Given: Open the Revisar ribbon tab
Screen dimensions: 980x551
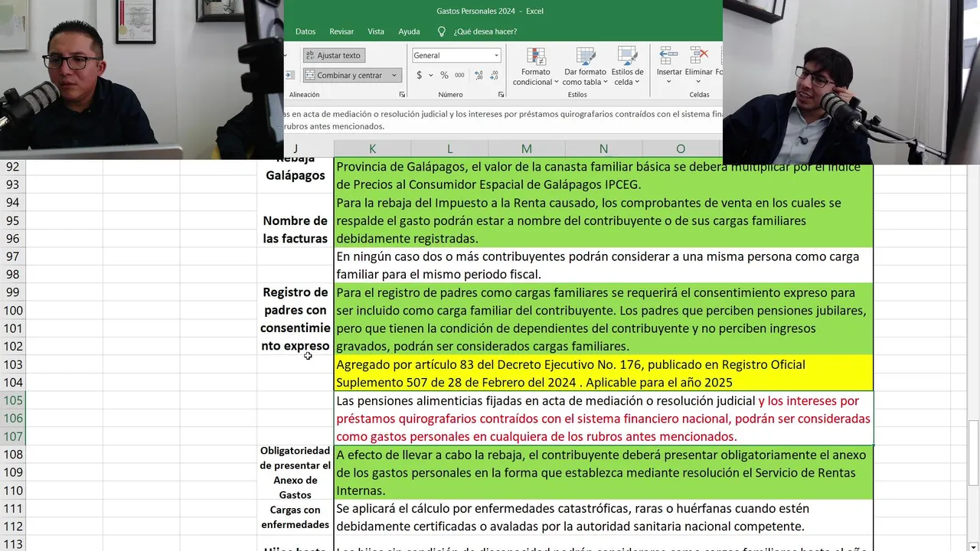Looking at the screenshot, I should point(341,31).
